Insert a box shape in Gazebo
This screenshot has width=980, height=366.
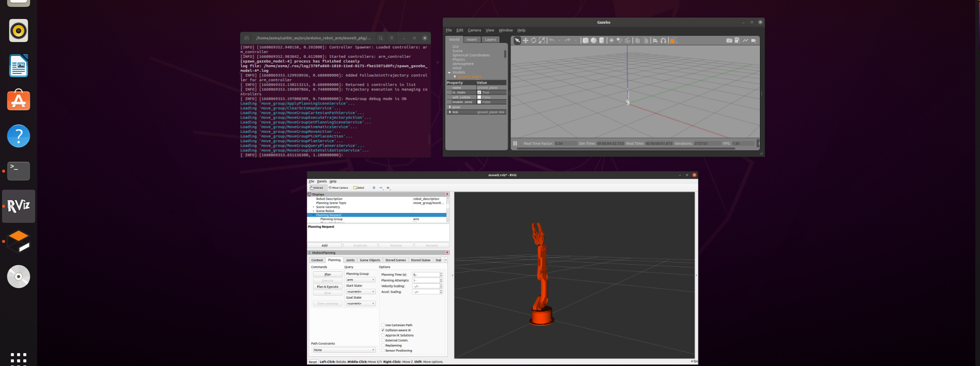[585, 40]
